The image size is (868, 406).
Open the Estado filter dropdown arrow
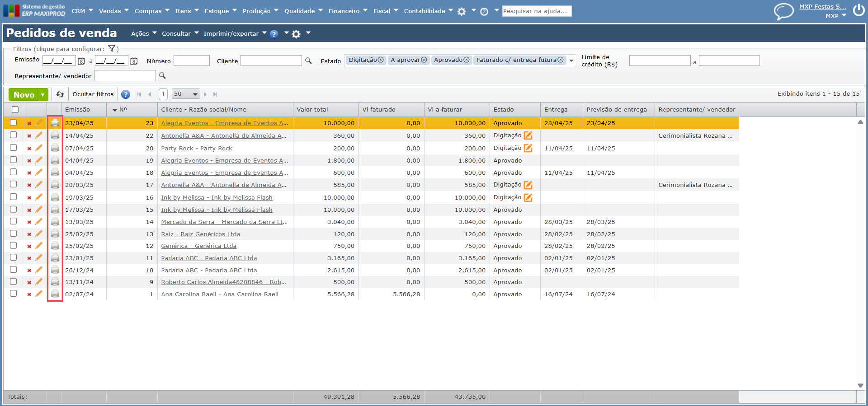pos(571,61)
